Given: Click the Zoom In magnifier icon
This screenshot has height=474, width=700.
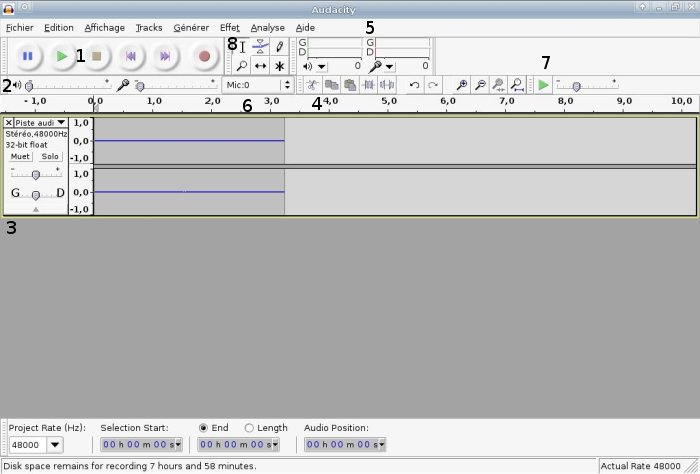Looking at the screenshot, I should (x=461, y=86).
